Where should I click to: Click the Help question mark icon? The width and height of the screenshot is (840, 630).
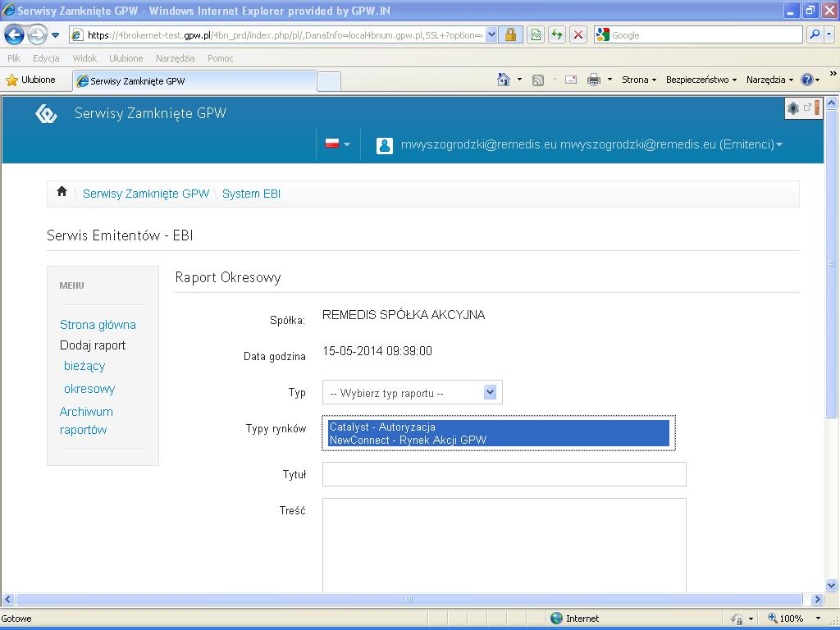pos(807,80)
